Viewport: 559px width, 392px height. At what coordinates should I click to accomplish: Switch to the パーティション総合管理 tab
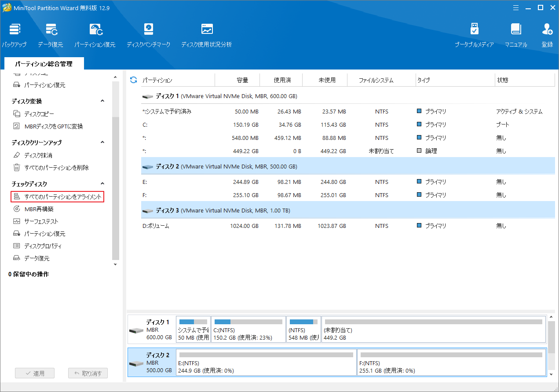[x=44, y=64]
